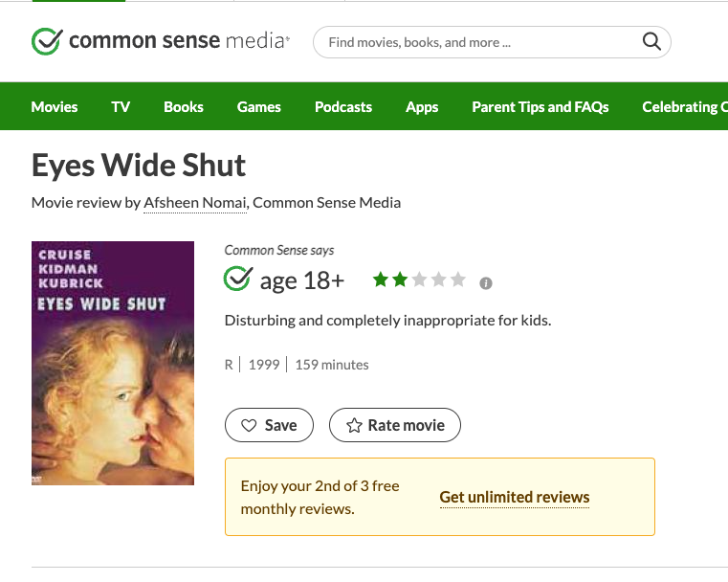Click the R rating label

tap(229, 365)
